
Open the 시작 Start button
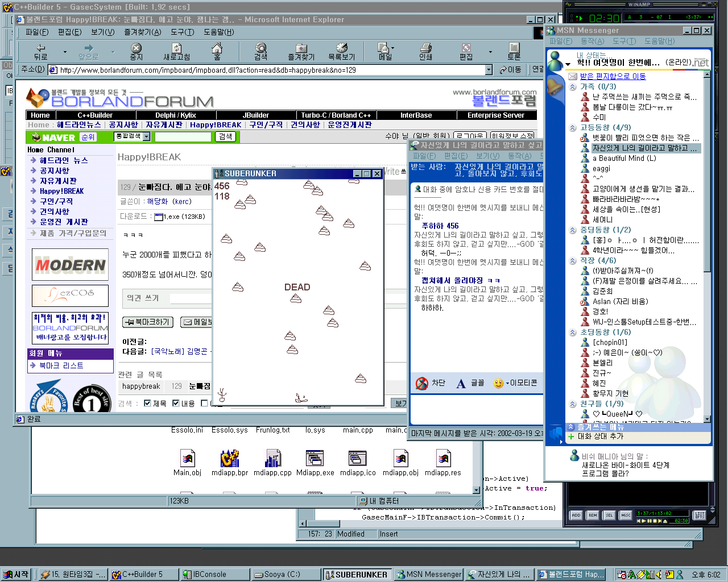16,575
